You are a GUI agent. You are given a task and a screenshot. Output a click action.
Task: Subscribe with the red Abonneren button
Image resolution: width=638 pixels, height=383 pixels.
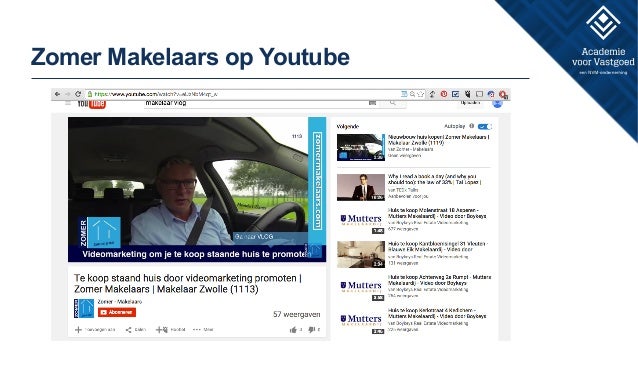117,312
